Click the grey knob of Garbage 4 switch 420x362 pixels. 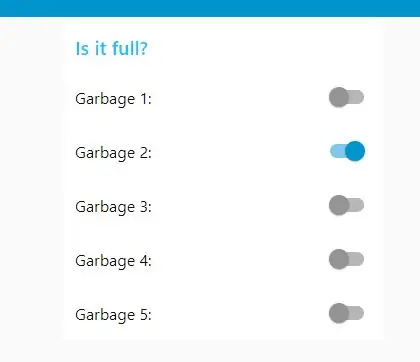click(x=339, y=259)
